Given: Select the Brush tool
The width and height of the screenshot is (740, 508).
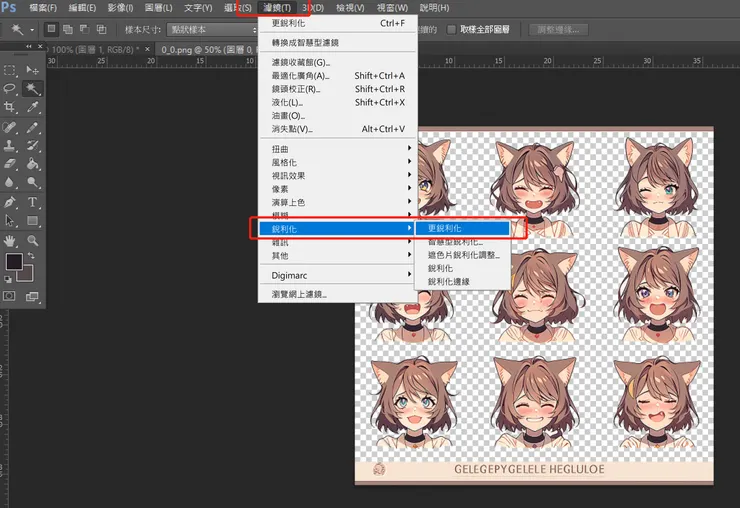Looking at the screenshot, I should click(x=32, y=127).
